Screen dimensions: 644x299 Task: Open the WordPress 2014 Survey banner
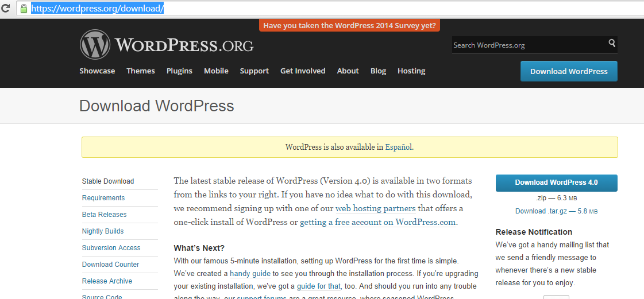(349, 25)
